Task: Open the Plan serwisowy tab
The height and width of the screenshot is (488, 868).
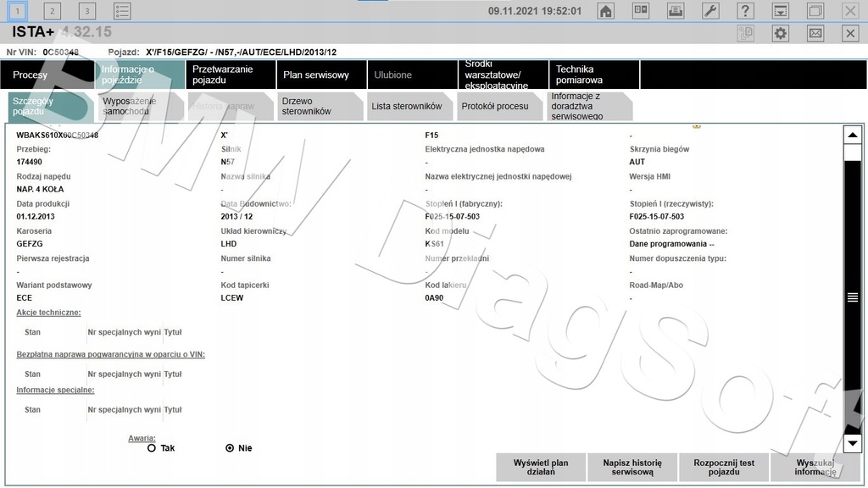Action: (x=318, y=75)
